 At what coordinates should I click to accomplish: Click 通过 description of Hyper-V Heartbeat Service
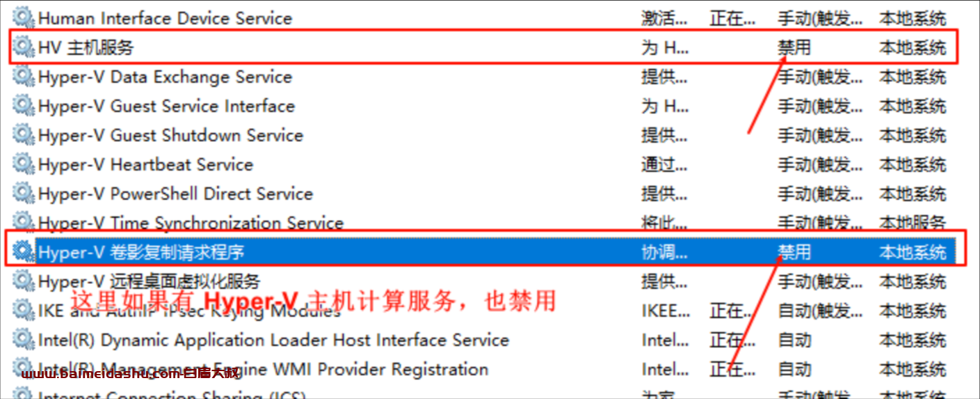point(664,164)
